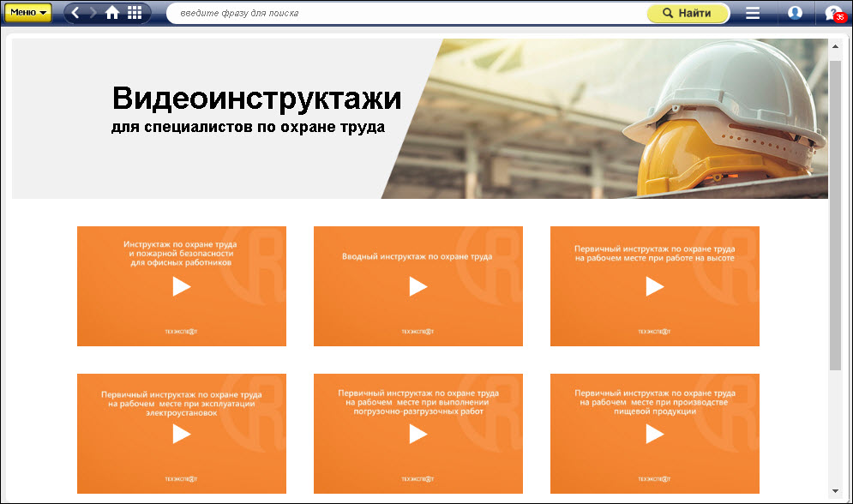853x504 pixels.
Task: Click the search phrase input field
Action: pos(403,13)
